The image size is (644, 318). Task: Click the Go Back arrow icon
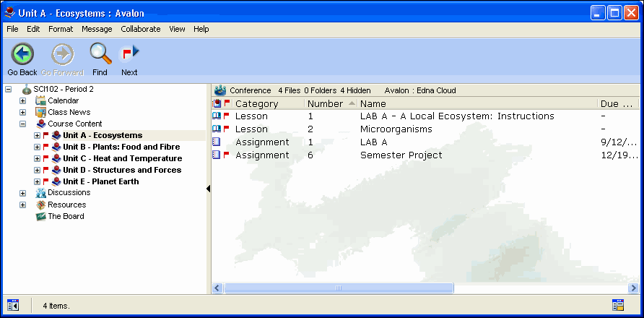[22, 54]
